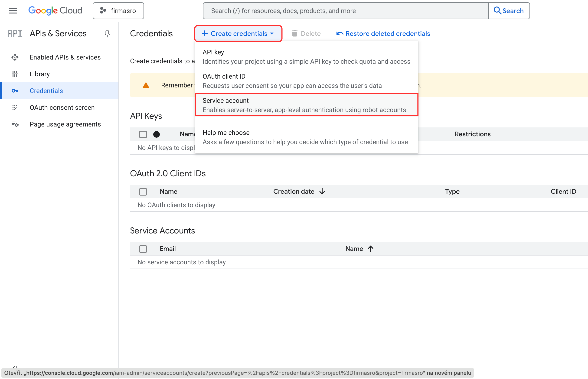This screenshot has height=379, width=588.
Task: Choose OAuth client ID option
Action: coord(307,81)
